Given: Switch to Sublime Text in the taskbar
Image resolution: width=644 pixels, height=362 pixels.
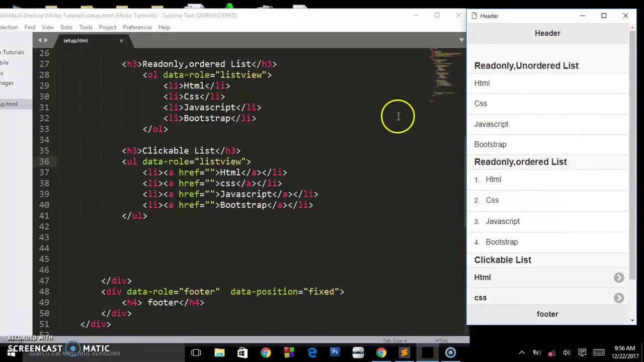Looking at the screenshot, I should (x=405, y=352).
